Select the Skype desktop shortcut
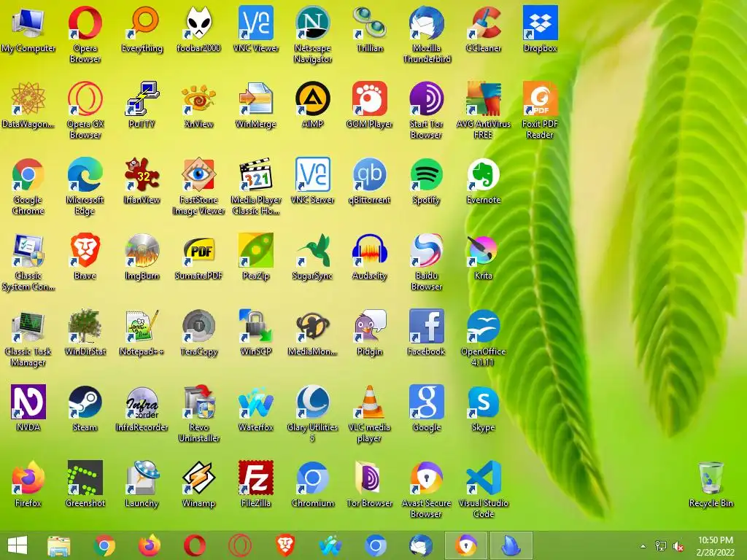The width and height of the screenshot is (747, 560). coord(484,408)
